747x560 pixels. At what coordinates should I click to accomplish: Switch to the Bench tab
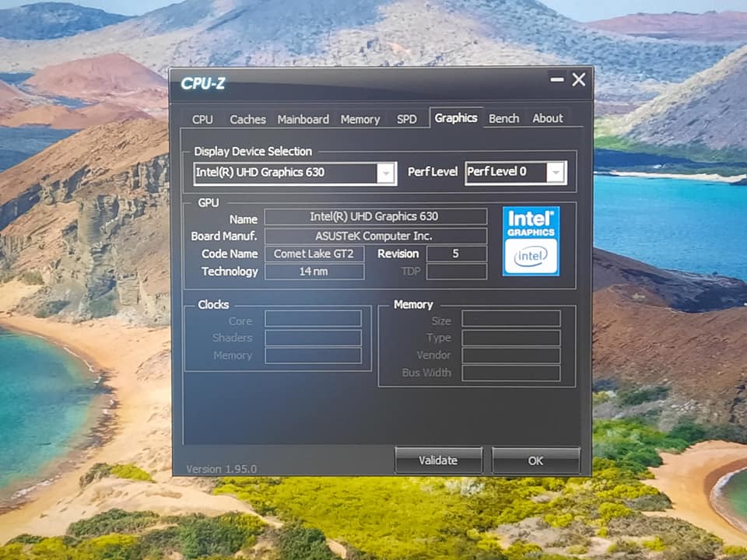pos(503,118)
